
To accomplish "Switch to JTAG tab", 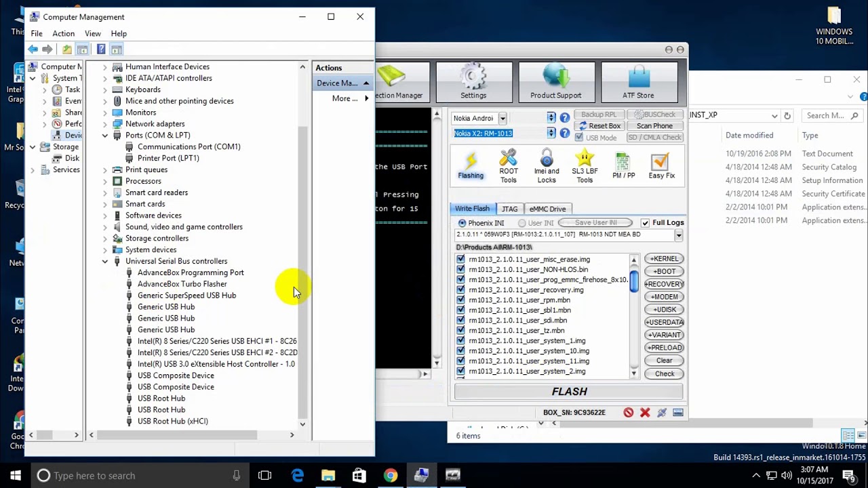I will 509,209.
